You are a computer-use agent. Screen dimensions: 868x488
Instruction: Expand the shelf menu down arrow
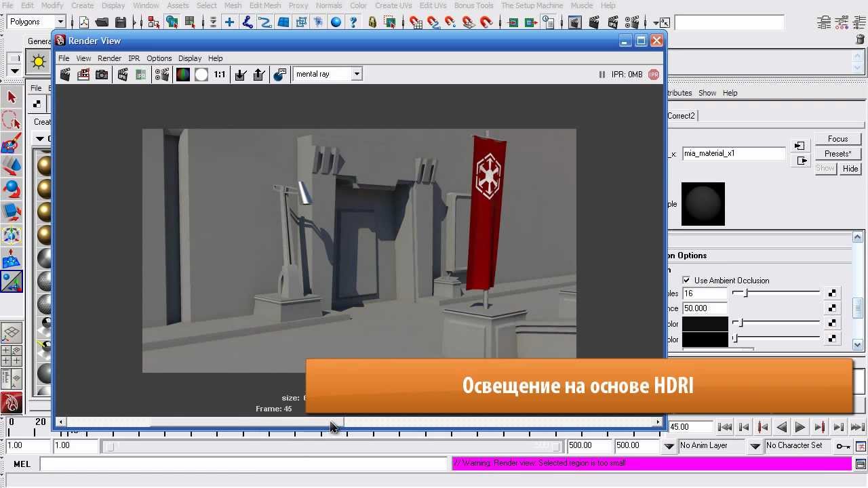(14, 70)
